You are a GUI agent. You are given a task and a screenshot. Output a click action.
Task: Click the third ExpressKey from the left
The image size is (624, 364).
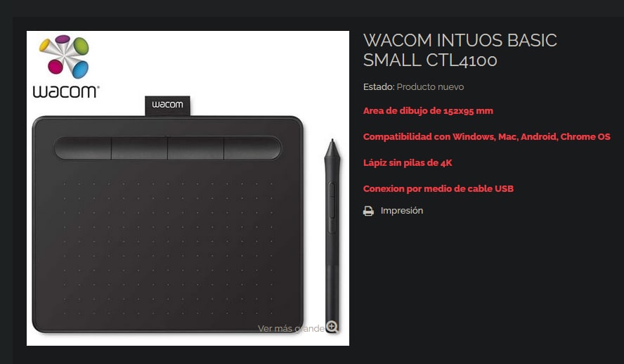(x=195, y=148)
